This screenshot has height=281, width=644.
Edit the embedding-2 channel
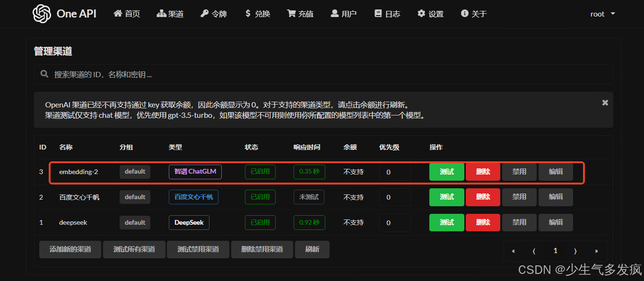556,172
